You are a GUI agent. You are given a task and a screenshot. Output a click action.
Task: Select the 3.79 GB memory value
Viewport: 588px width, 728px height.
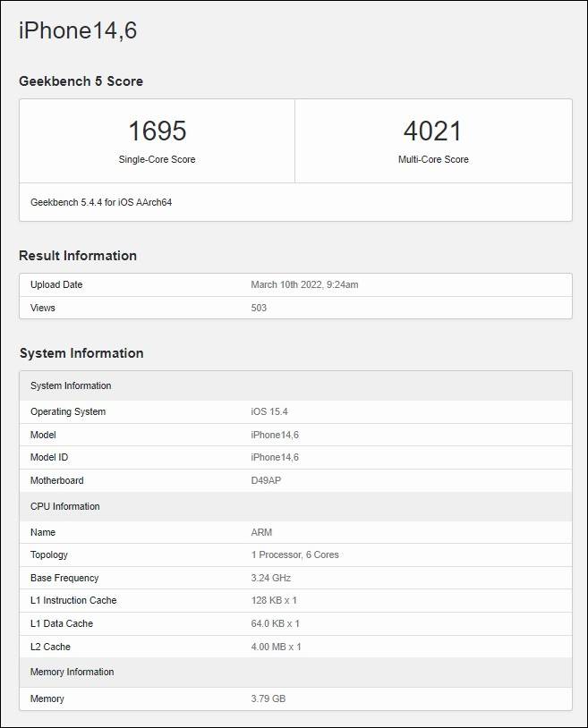pyautogui.click(x=268, y=698)
